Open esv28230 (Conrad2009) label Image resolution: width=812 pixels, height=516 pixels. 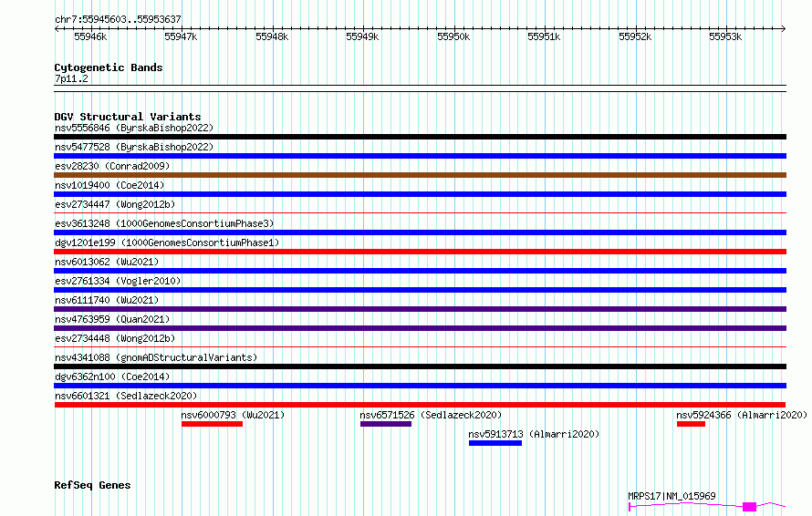coord(112,166)
